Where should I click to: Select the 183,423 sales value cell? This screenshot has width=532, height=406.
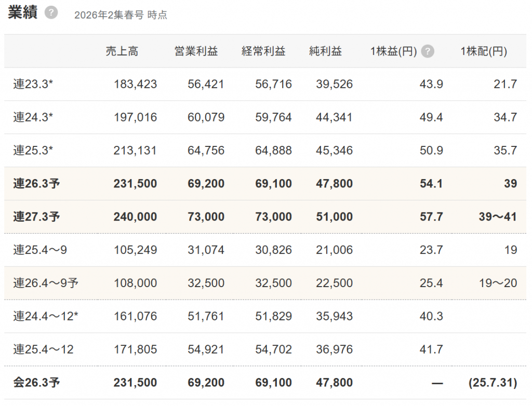(135, 84)
